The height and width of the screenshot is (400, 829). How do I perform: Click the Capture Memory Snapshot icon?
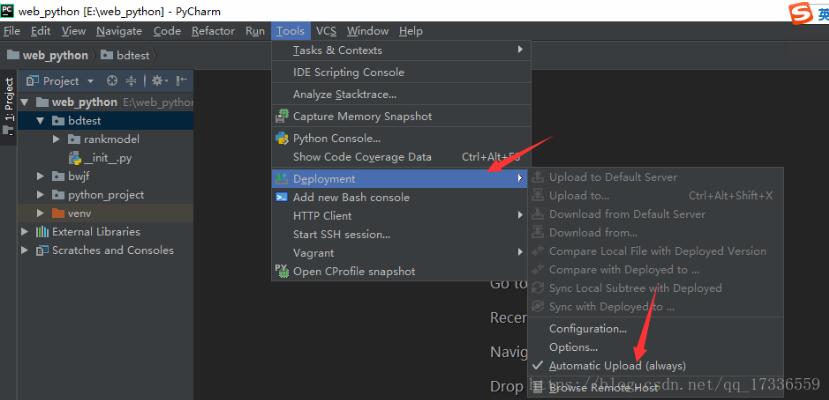(283, 116)
